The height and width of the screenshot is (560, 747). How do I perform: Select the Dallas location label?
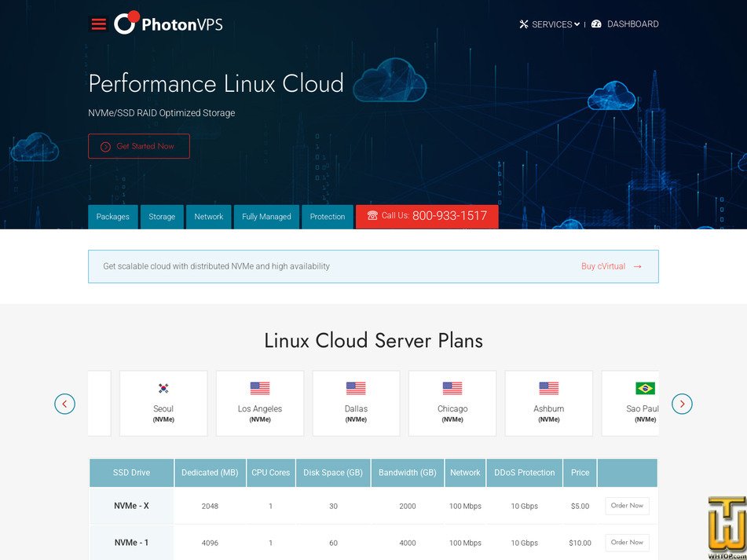(356, 408)
